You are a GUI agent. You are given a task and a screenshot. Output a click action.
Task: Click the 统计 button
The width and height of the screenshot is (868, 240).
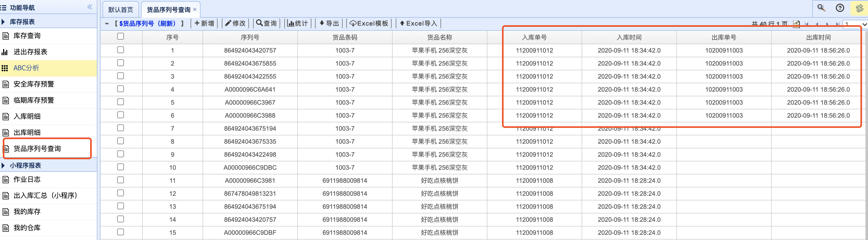point(298,23)
